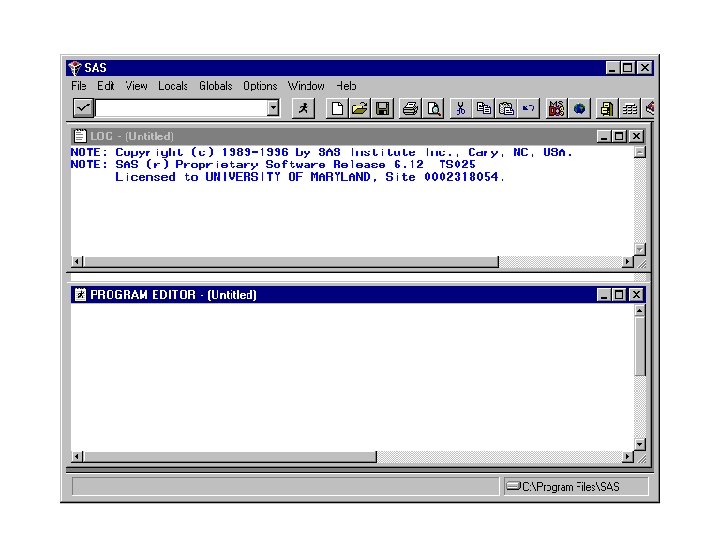Click the Submit running man icon
The height and width of the screenshot is (540, 720).
[304, 108]
